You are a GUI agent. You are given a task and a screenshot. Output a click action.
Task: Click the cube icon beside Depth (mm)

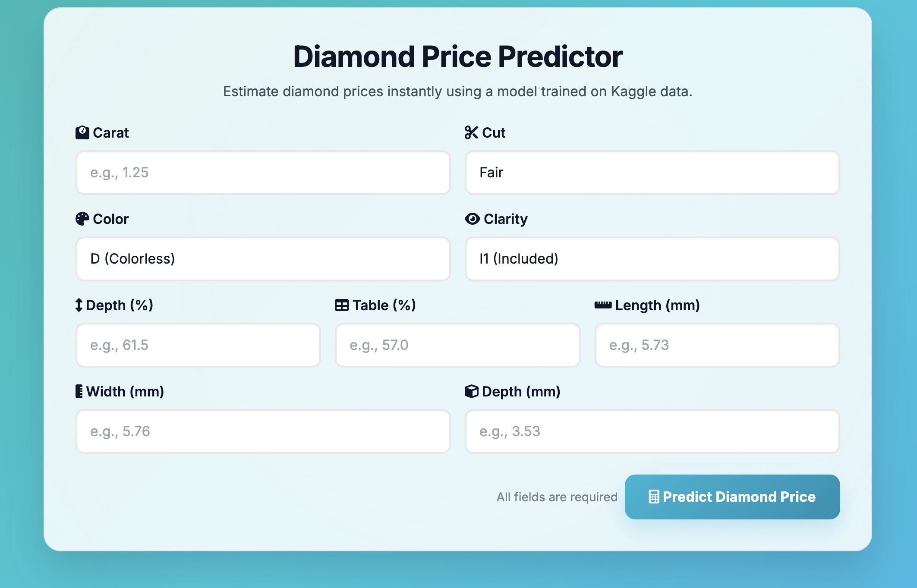tap(471, 391)
